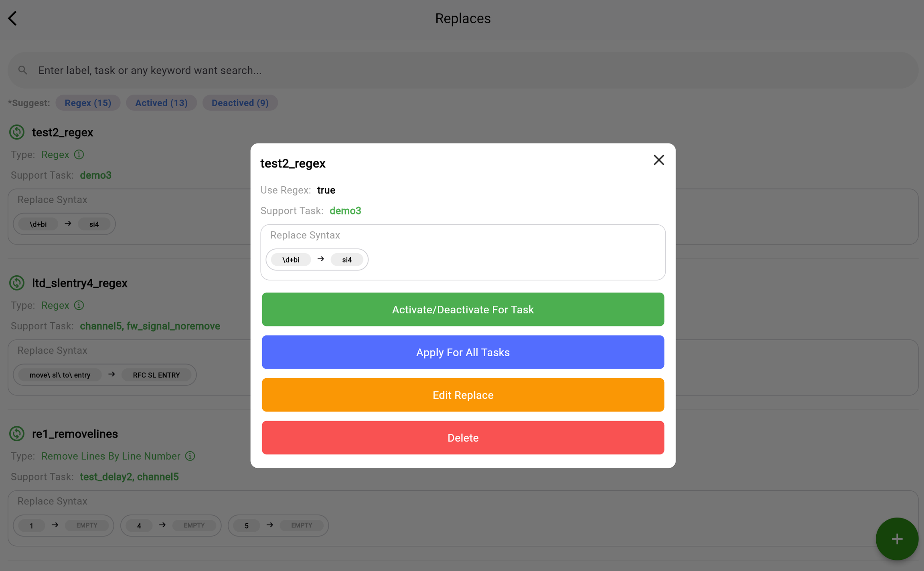Click test2_regex status circle icon
The height and width of the screenshot is (571, 924).
(x=17, y=132)
